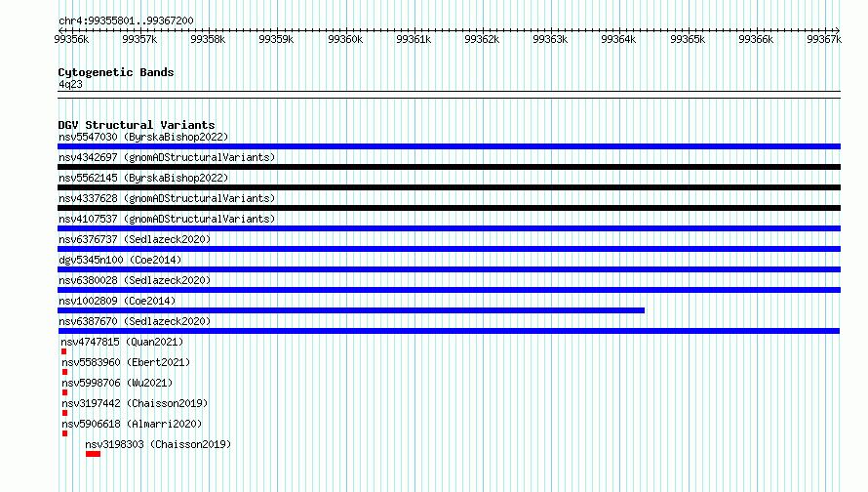The image size is (868, 492).
Task: Click the 99366k ruler tick label
Action: 756,39
